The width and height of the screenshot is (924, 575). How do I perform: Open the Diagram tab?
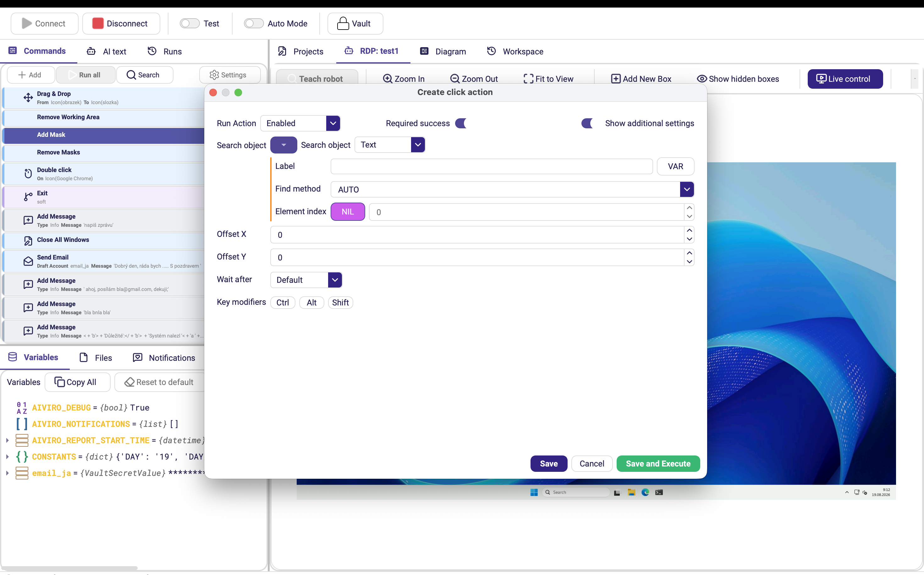click(x=443, y=51)
